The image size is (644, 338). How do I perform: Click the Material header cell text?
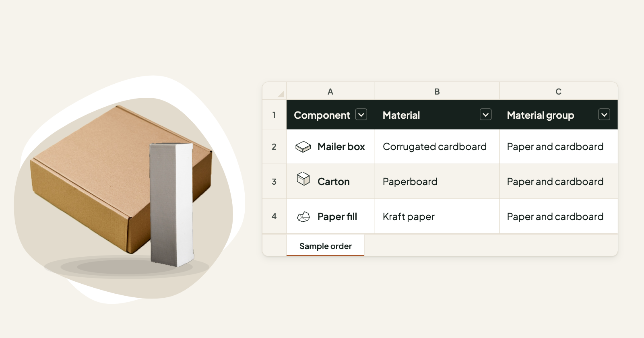(x=401, y=115)
